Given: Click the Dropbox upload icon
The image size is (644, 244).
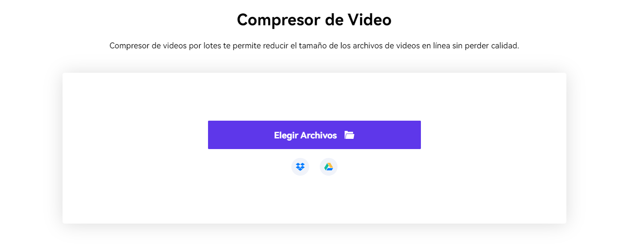Looking at the screenshot, I should [300, 167].
